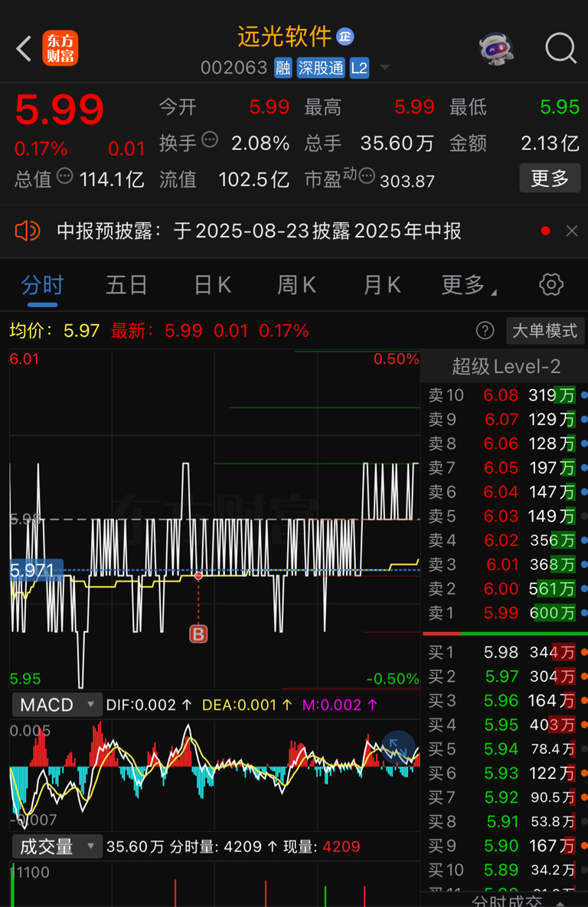
Task: Open the 超级Level-2 header
Action: (x=506, y=366)
